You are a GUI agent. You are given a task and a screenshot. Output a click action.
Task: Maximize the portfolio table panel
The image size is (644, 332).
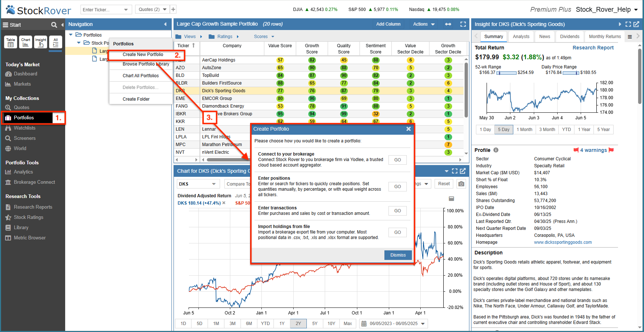coord(463,24)
